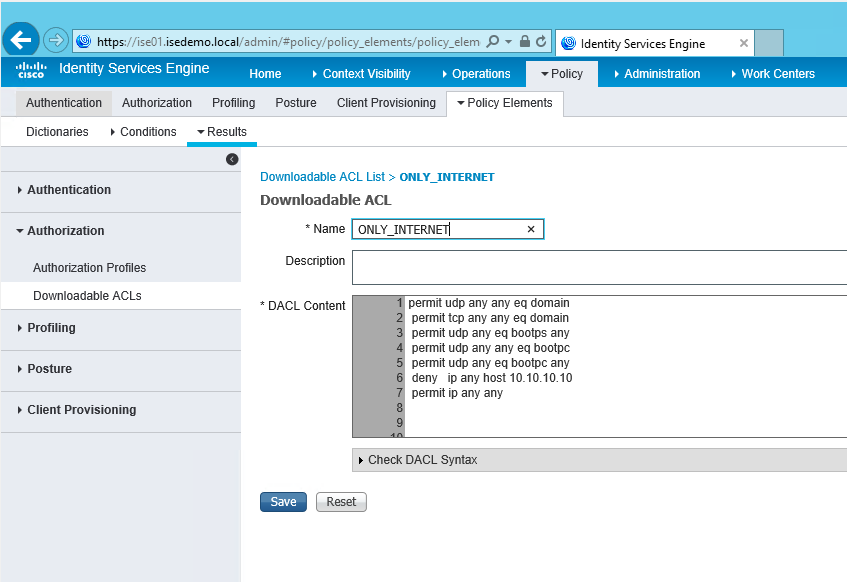847x582 pixels.
Task: Open the Administration menu
Action: [x=657, y=74]
